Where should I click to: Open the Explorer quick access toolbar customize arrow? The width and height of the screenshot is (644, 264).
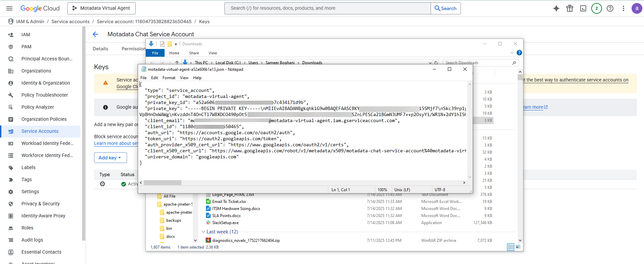coord(176,44)
